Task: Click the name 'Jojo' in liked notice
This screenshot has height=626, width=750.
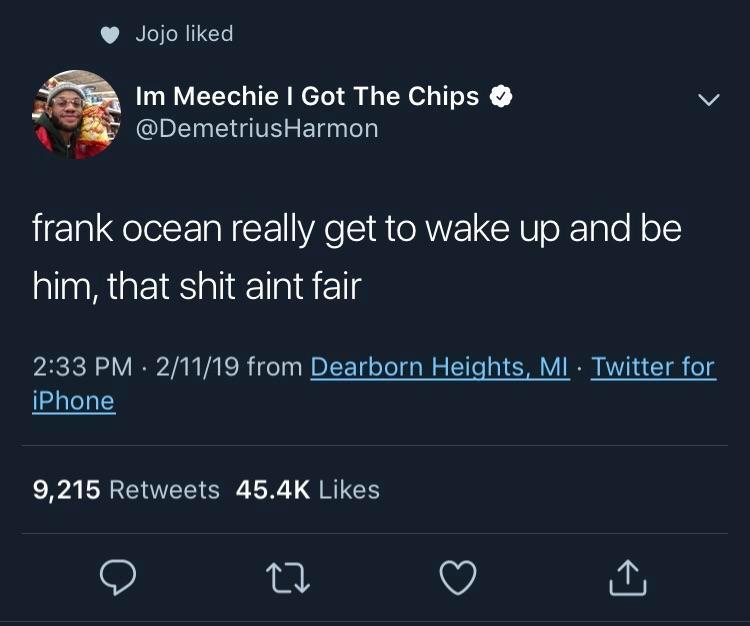Action: (x=157, y=34)
